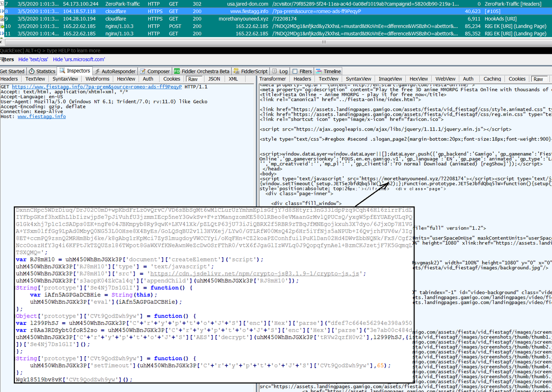Open request HexView inspector tab
552x392 pixels.
(126, 79)
